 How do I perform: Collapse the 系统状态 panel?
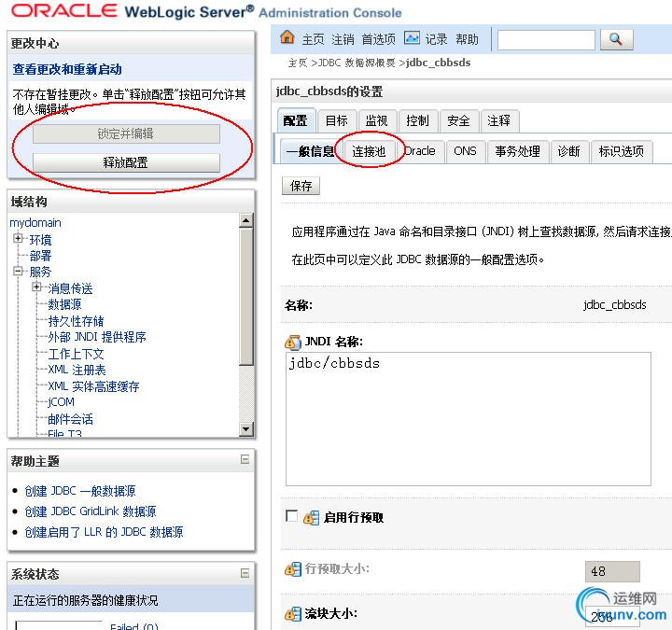245,573
